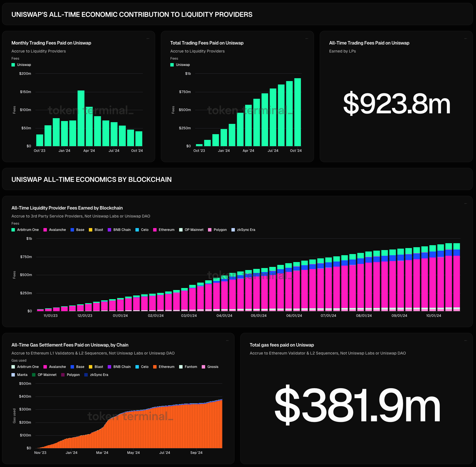Screen dimensions: 476x467
Task: Open the ellipsis menu on All-Time Trading Fees card
Action: pos(465,39)
